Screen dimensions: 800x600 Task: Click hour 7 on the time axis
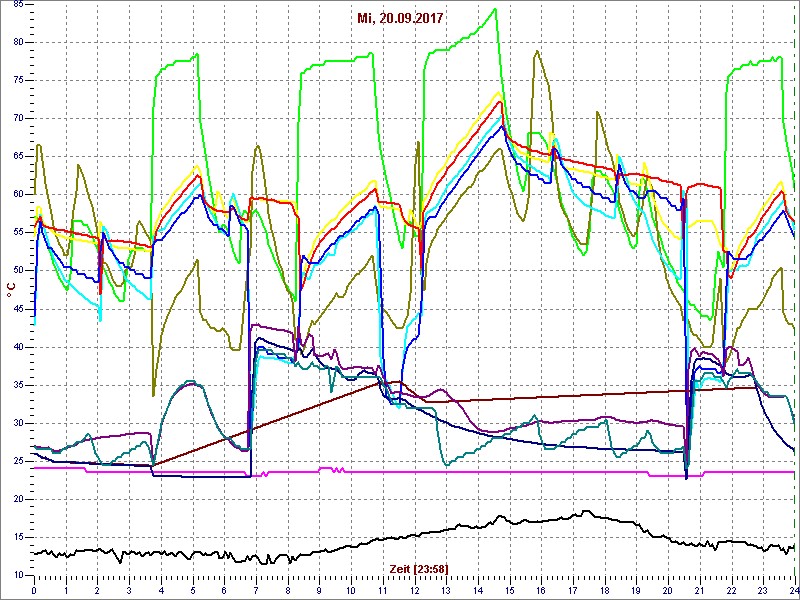(256, 590)
